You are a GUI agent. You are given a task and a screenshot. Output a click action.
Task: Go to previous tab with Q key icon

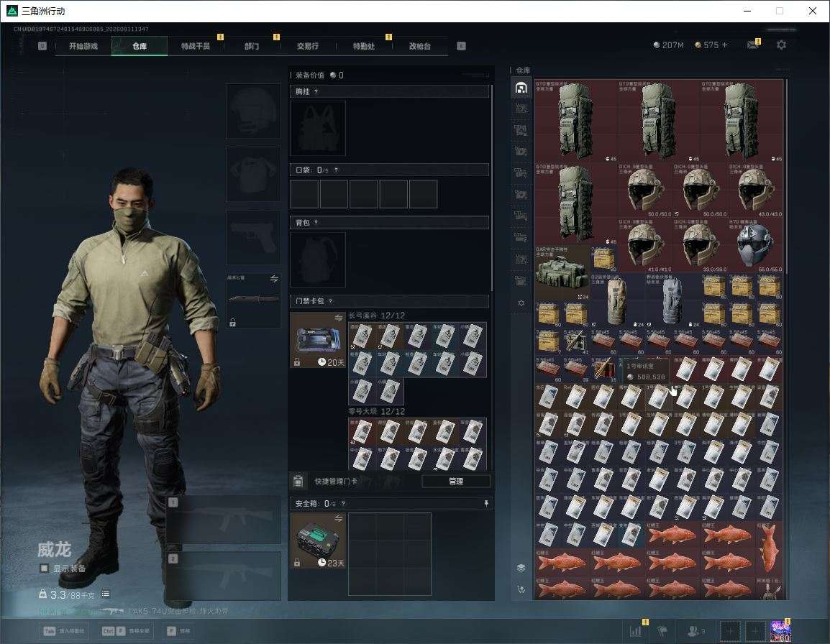42,46
